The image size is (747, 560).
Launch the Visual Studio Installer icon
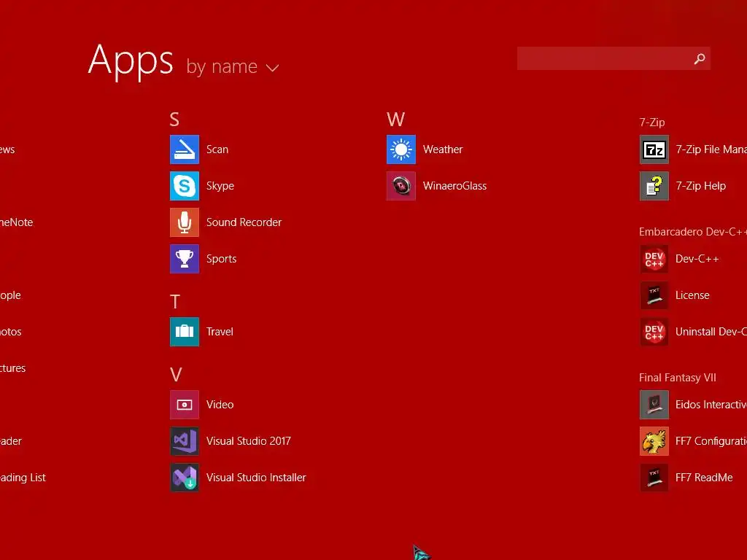tap(185, 478)
